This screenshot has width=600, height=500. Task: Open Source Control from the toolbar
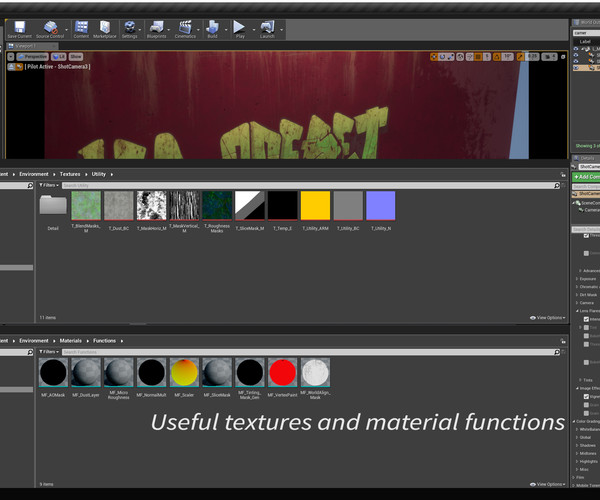pos(50,29)
